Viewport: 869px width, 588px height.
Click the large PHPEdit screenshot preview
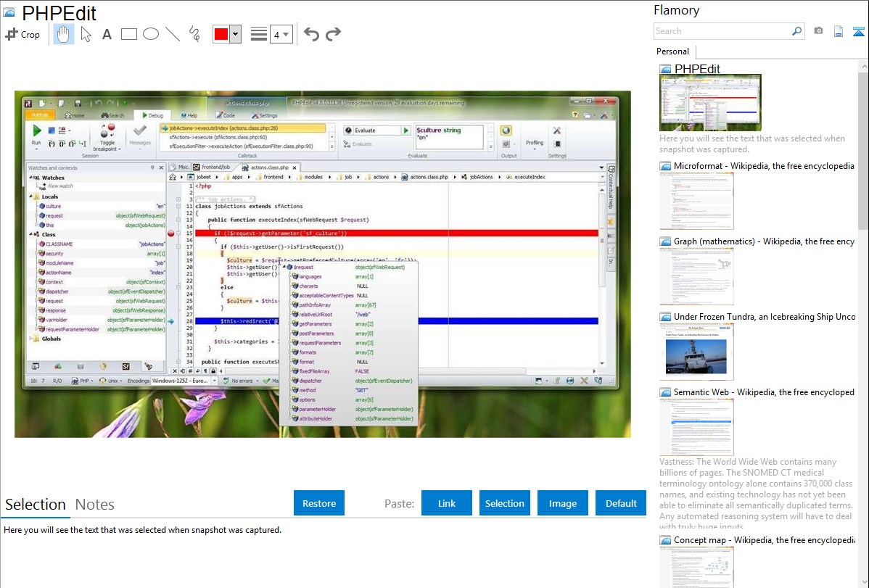coord(323,264)
